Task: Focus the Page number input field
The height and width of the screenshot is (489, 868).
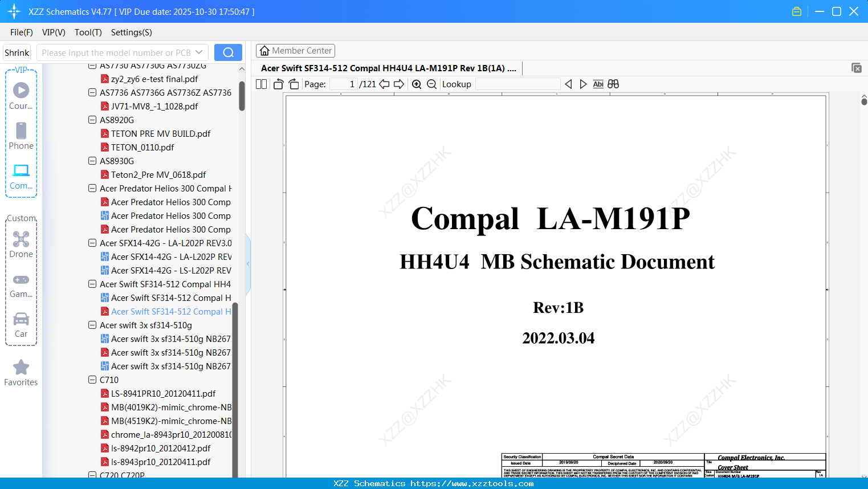Action: point(344,84)
